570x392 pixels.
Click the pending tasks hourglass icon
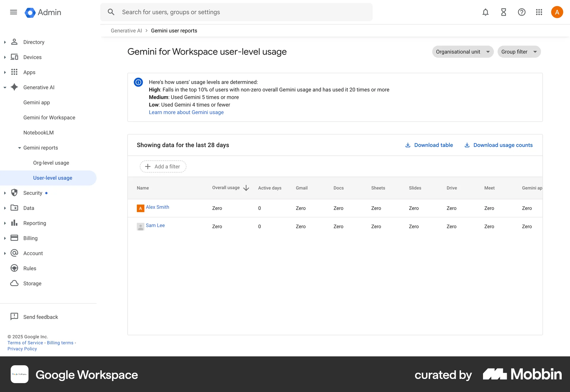503,12
